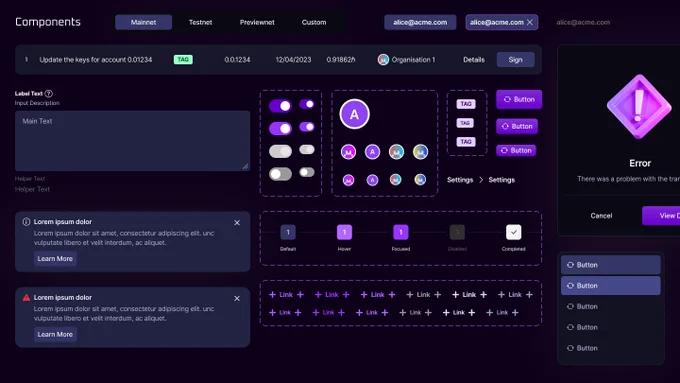The width and height of the screenshot is (680, 383).
Task: Click the smallest purple Button
Action: coord(516,151)
